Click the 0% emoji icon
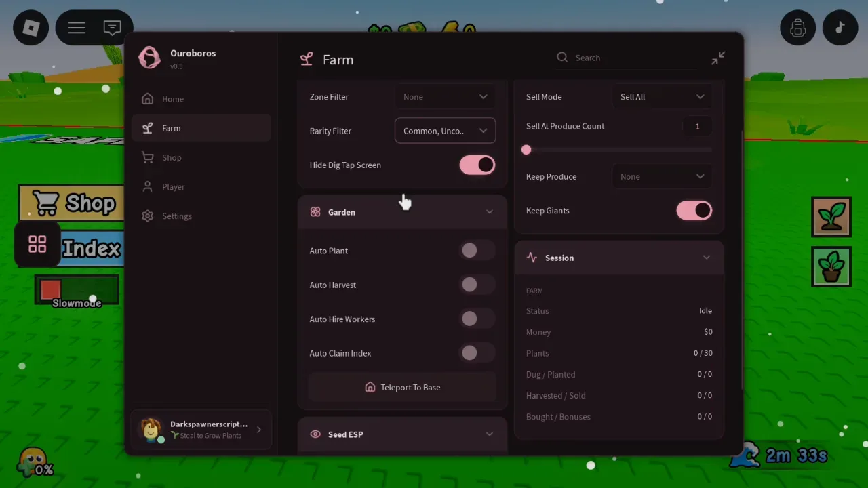The height and width of the screenshot is (488, 868). [33, 461]
